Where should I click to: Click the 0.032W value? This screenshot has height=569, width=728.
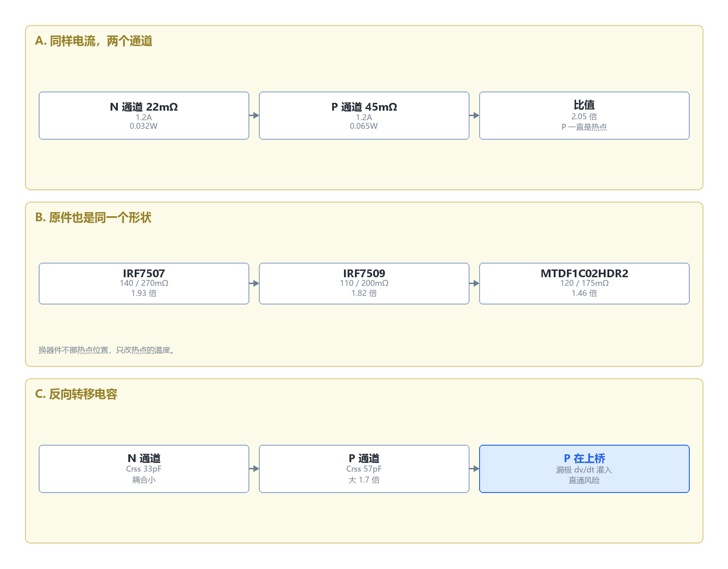pyautogui.click(x=144, y=126)
